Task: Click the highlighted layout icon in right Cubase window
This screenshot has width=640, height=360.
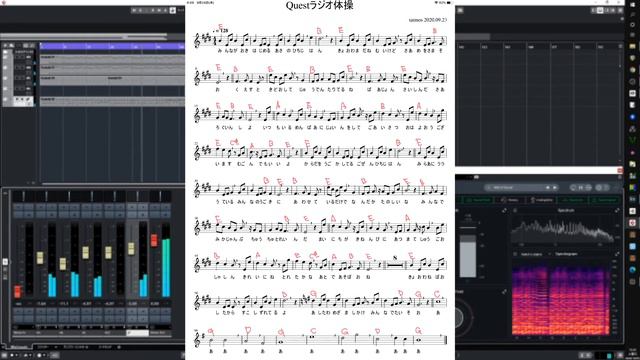Action: pyautogui.click(x=600, y=10)
